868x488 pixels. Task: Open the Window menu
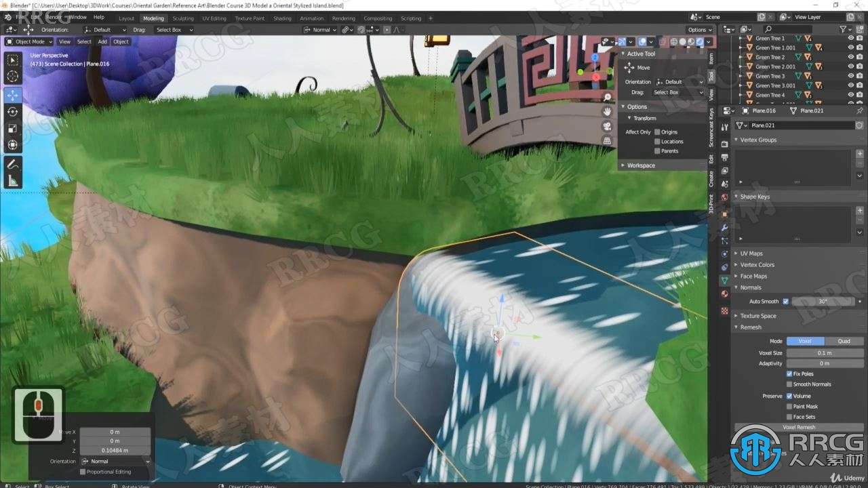point(78,17)
